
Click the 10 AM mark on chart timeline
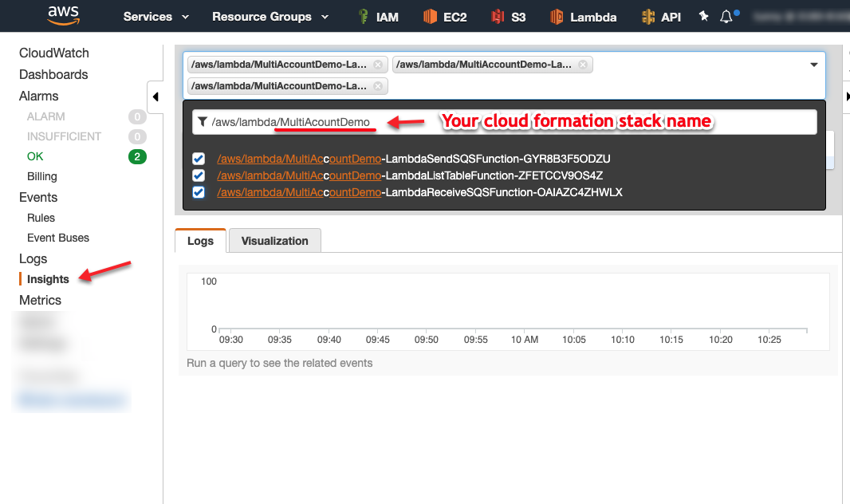(525, 340)
